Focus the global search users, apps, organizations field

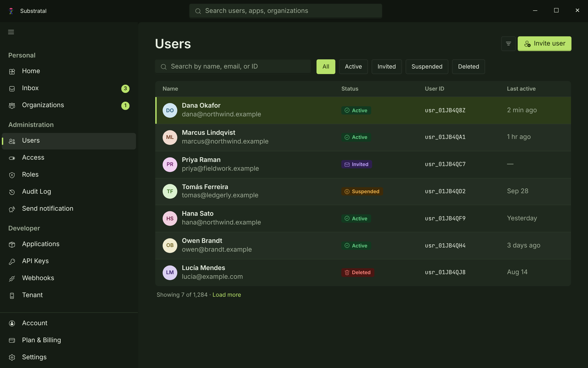tap(286, 11)
